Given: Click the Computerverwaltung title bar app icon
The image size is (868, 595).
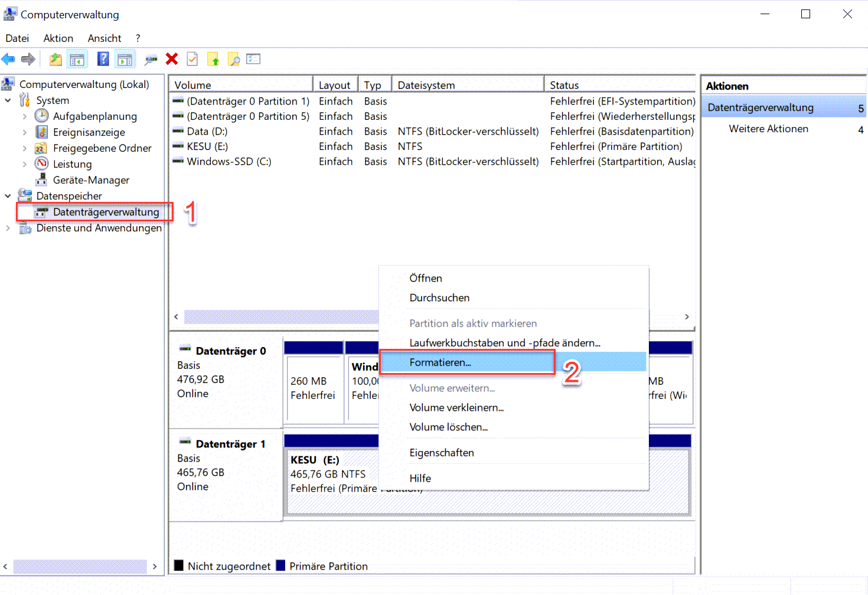Looking at the screenshot, I should click(10, 14).
